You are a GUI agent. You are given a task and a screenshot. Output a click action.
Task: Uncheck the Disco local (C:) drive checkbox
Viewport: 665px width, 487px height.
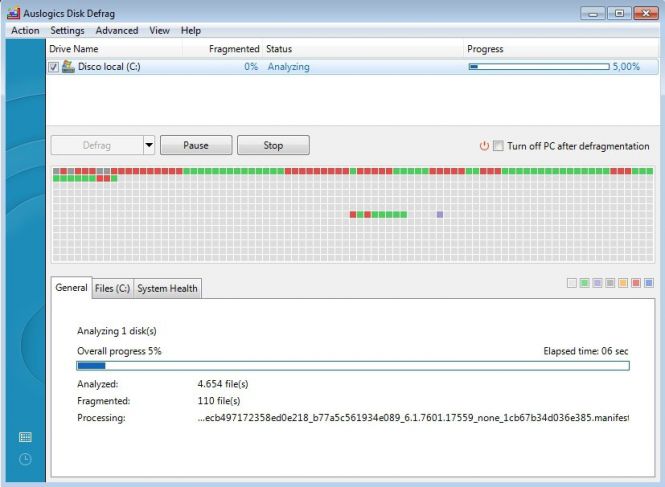(53, 67)
